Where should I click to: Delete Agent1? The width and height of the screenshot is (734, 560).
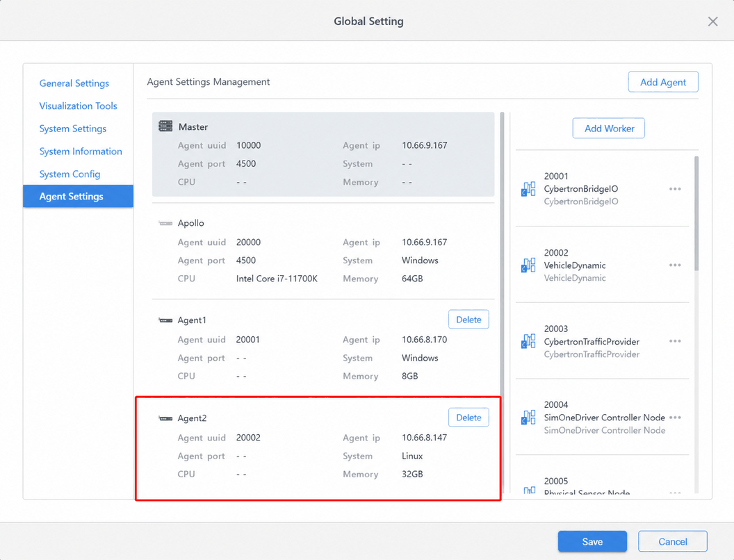(468, 320)
